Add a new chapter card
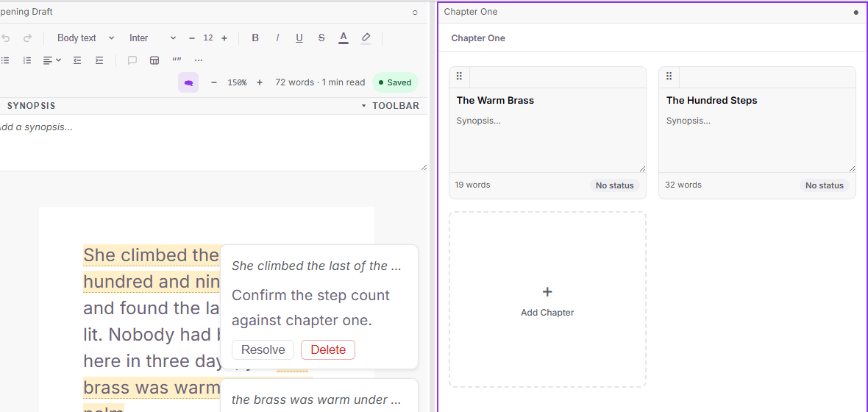This screenshot has height=412, width=868. point(547,299)
